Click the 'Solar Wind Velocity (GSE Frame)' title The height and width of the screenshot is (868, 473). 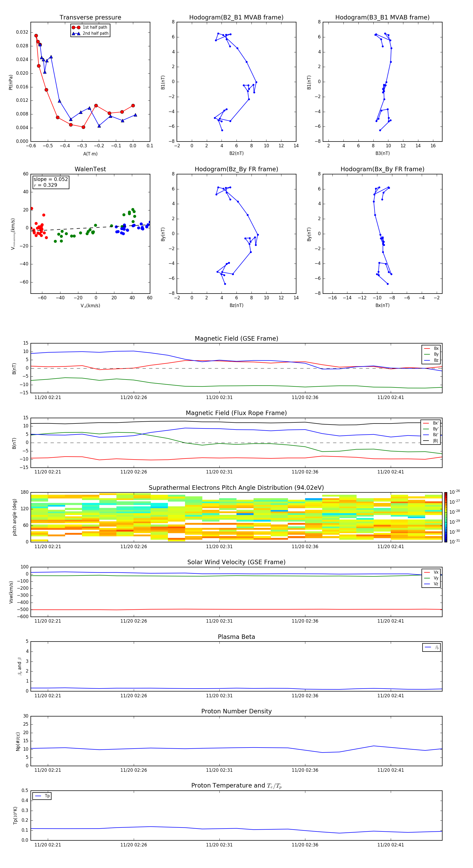236,562
